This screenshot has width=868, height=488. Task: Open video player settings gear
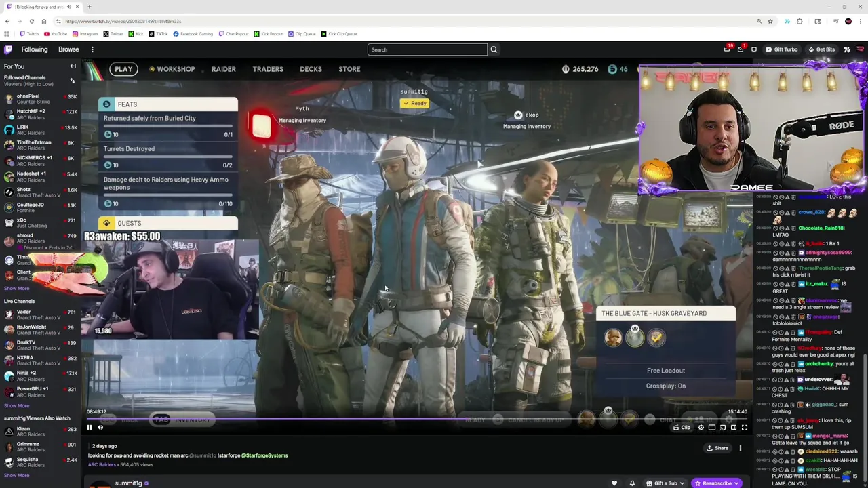[x=701, y=428]
